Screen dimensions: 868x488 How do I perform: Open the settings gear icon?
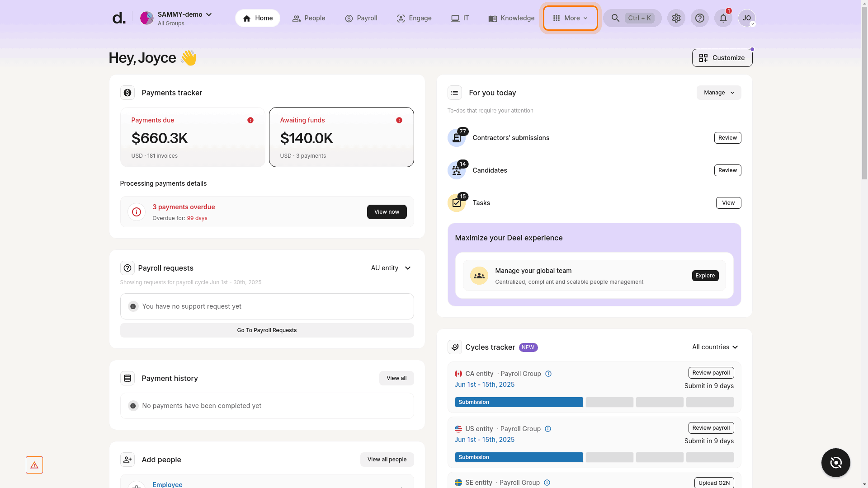click(x=676, y=18)
